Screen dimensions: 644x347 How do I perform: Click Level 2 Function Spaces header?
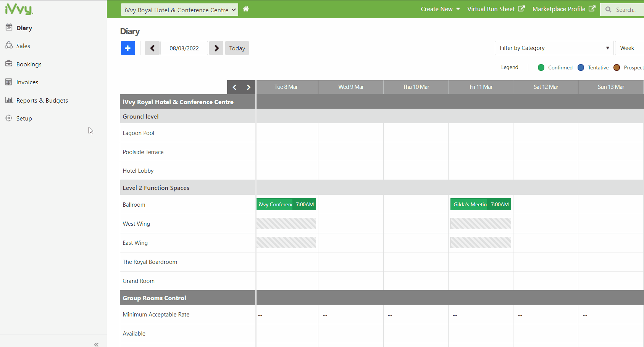[x=156, y=188]
